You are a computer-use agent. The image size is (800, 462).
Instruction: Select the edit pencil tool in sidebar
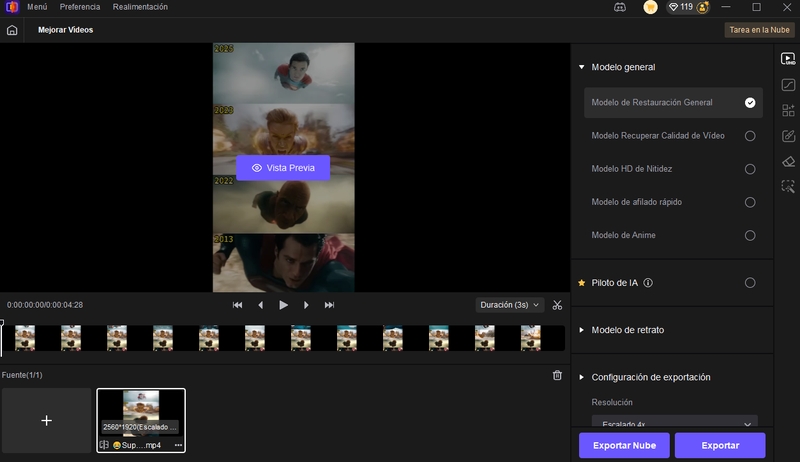coord(788,136)
